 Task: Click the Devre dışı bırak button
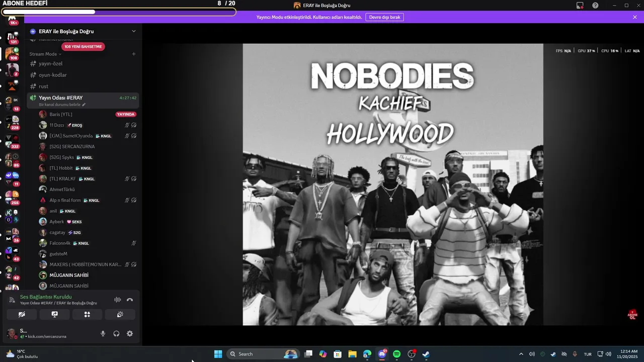click(384, 17)
